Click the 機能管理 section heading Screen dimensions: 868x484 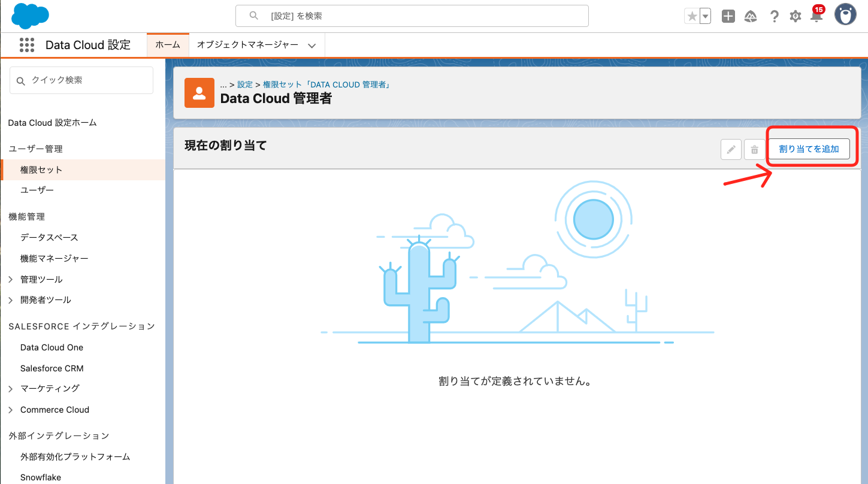pos(26,217)
